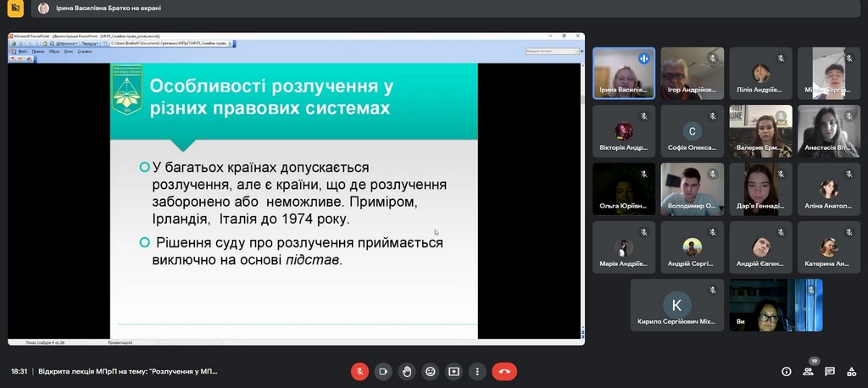The height and width of the screenshot is (388, 868).
Task: Open the Справка menu in PowerPoint
Action: (x=85, y=51)
